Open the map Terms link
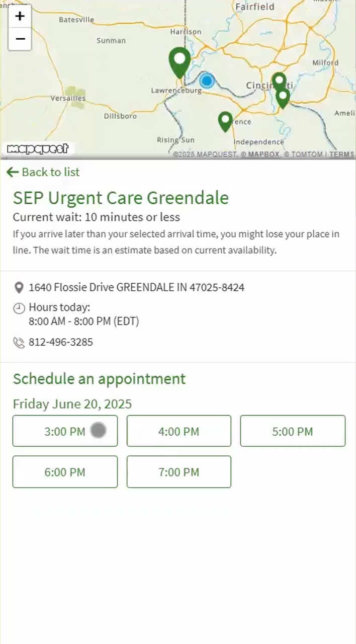Viewport: 356px width, 644px height. [x=341, y=154]
